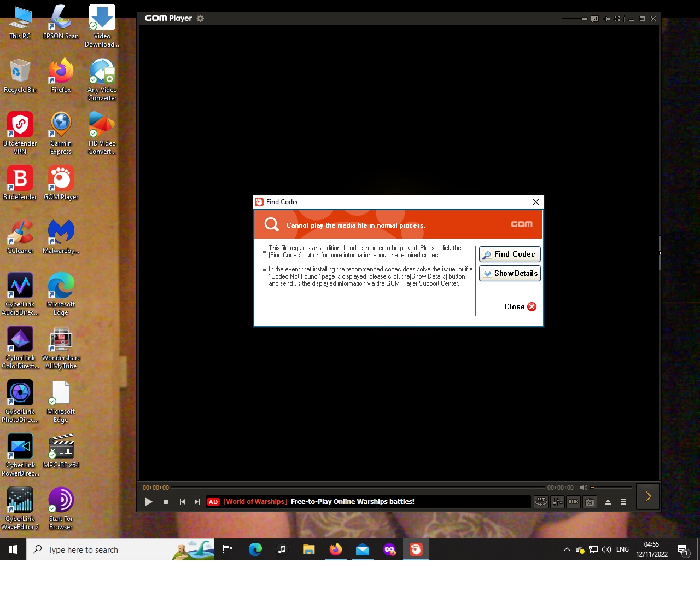Image resolution: width=700 pixels, height=591 pixels.
Task: Select EPSON Scan desktop icon
Action: coord(61,22)
